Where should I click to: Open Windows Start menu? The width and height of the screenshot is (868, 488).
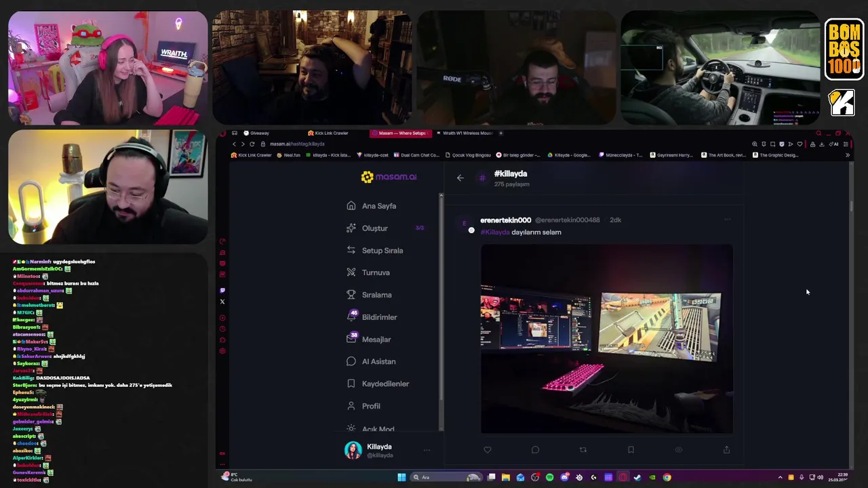click(401, 477)
